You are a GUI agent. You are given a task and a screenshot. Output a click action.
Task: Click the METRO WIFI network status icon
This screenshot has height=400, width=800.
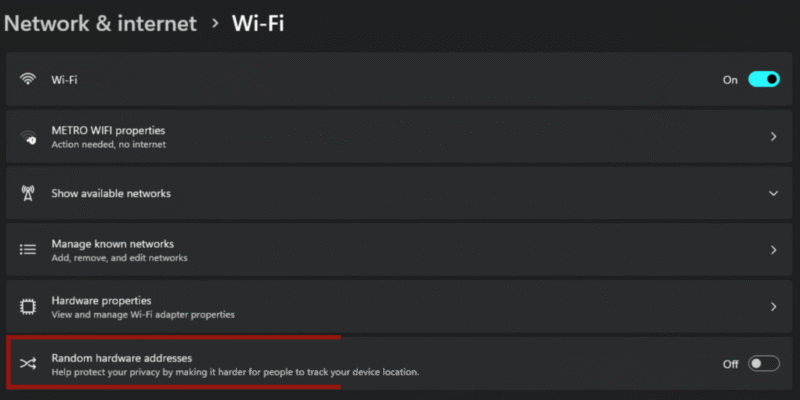point(28,137)
